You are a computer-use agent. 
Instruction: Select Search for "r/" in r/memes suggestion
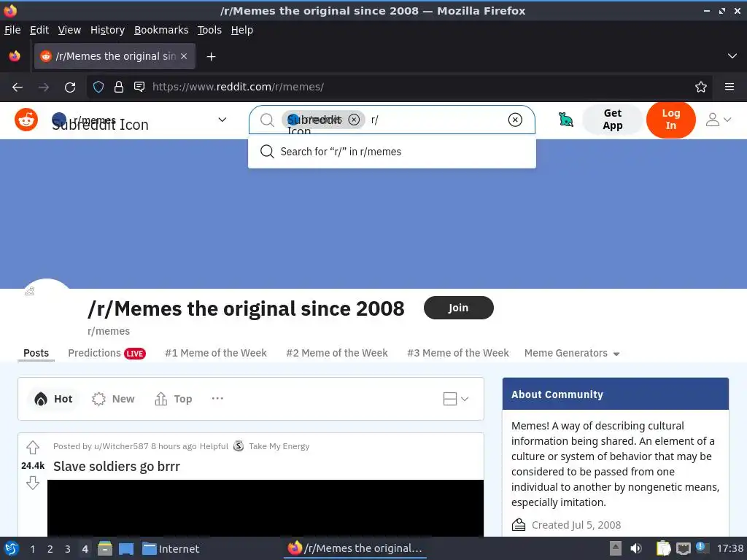[x=392, y=152]
